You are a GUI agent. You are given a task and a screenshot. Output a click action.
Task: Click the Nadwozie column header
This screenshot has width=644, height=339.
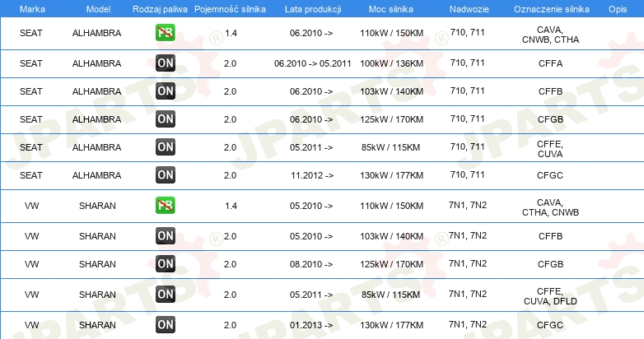tap(469, 9)
